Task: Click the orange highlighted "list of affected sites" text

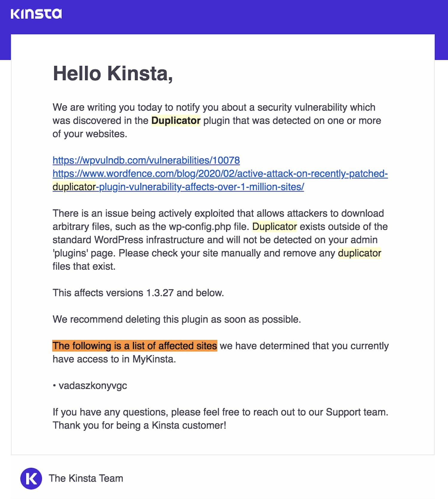Action: tap(135, 346)
